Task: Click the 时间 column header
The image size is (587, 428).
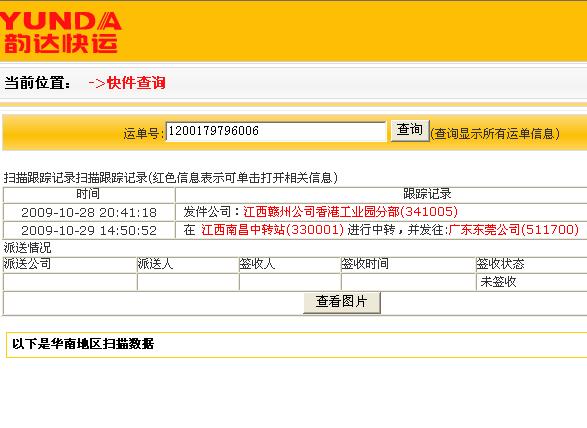Action: coord(89,194)
